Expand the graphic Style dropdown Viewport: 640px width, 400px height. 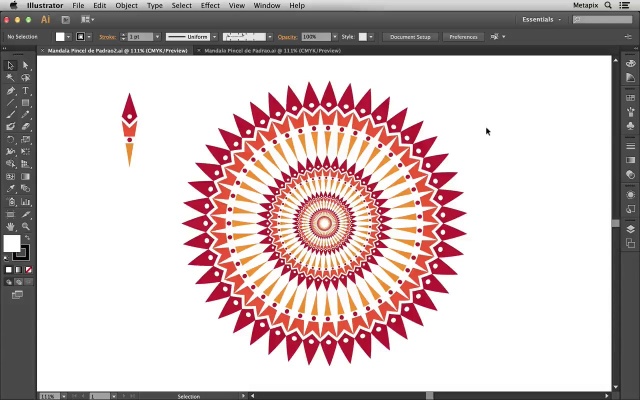click(371, 37)
